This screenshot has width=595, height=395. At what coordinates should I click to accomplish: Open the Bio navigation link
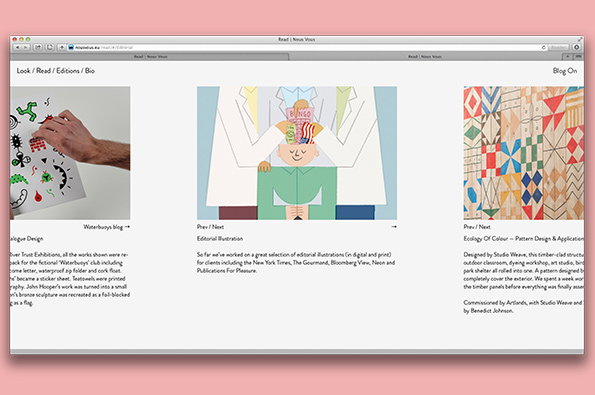click(90, 71)
